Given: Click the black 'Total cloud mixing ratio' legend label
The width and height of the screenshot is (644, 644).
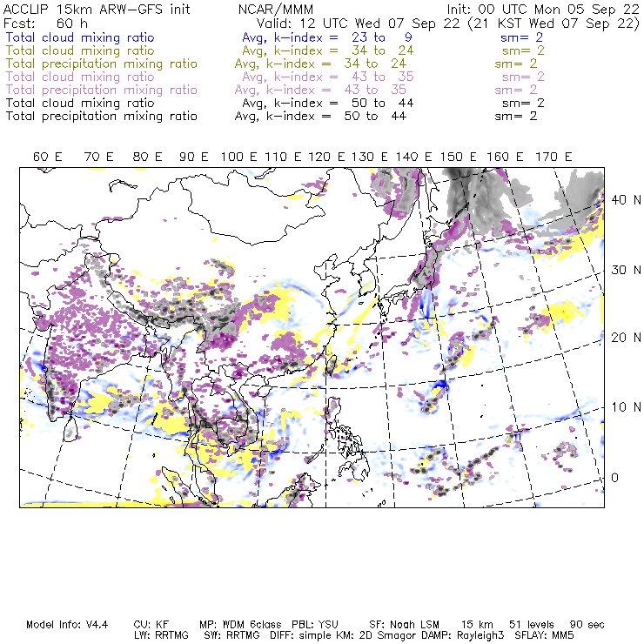Looking at the screenshot, I should (x=80, y=103).
